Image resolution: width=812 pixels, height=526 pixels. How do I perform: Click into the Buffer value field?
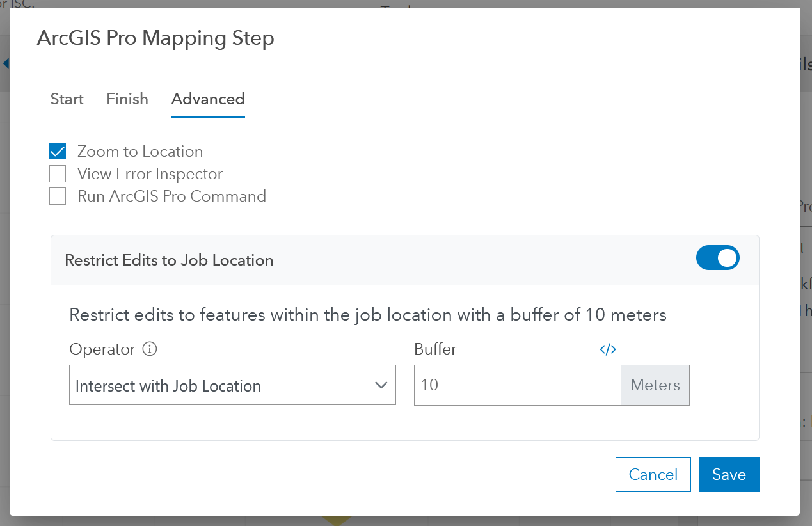pyautogui.click(x=517, y=385)
